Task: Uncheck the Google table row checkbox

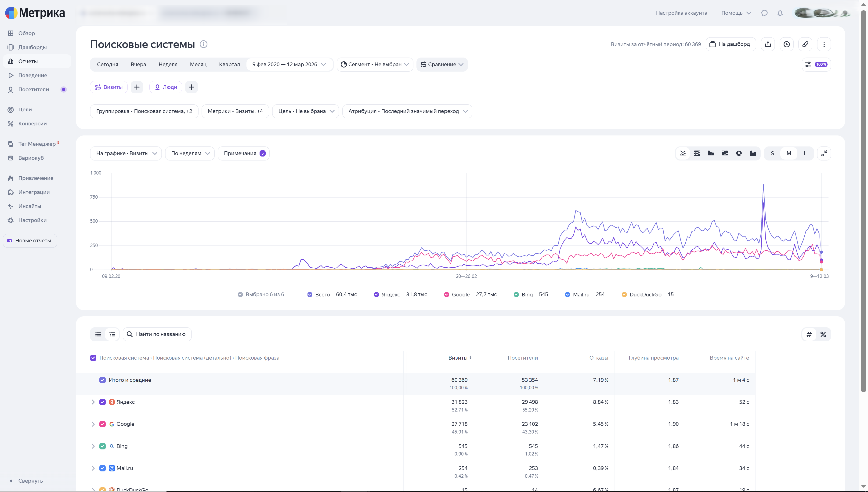Action: click(x=103, y=424)
